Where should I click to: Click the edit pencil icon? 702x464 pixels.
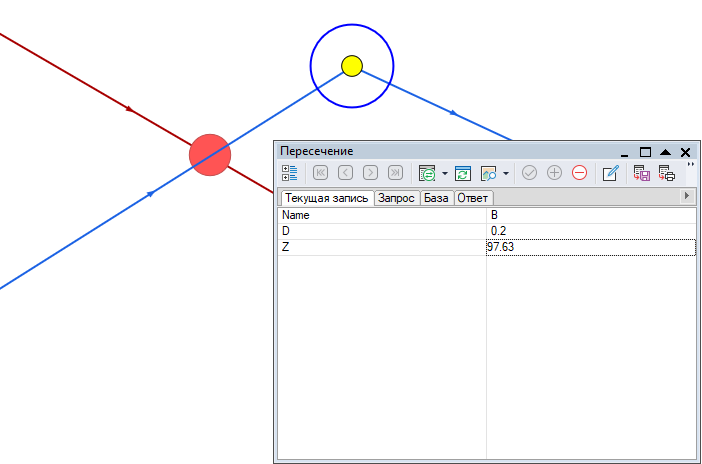tap(611, 173)
